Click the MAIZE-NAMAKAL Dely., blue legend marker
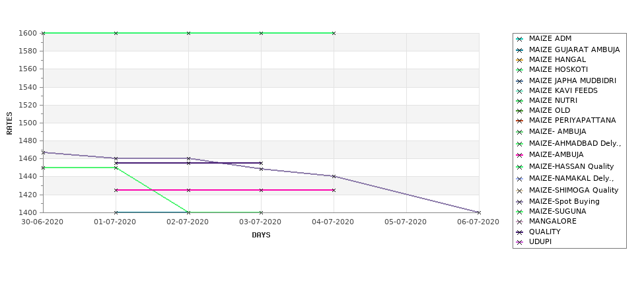644x283 pixels. pos(520,179)
